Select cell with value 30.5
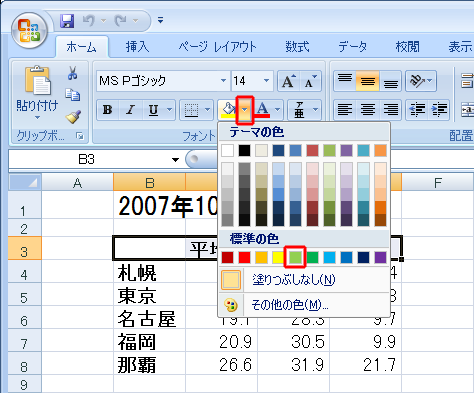The width and height of the screenshot is (474, 393). 294,341
